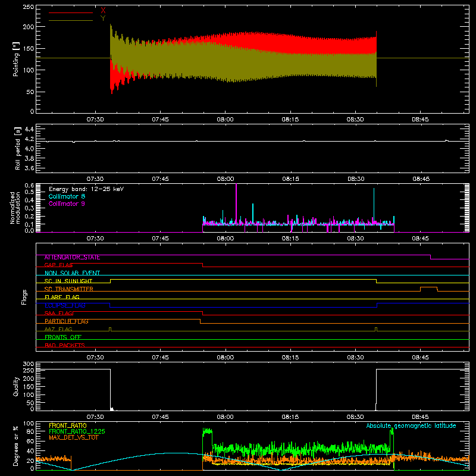The width and height of the screenshot is (476, 476).
Task: Select the GAP_FLAG label
Action: coord(58,265)
